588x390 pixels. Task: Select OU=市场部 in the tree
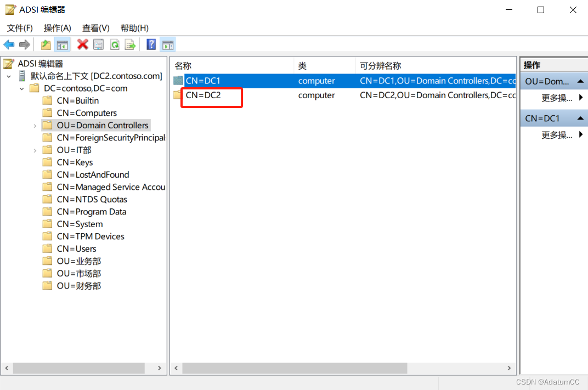click(79, 273)
